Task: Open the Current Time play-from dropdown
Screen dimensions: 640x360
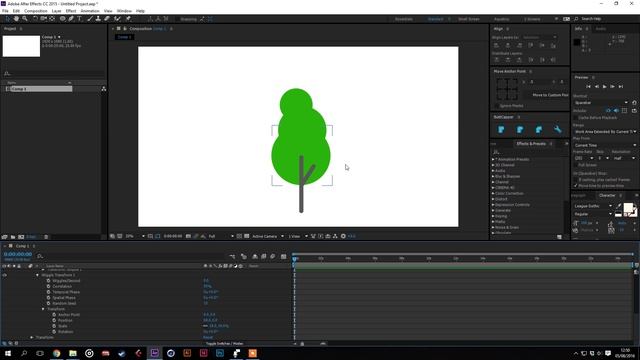Action: (605, 145)
